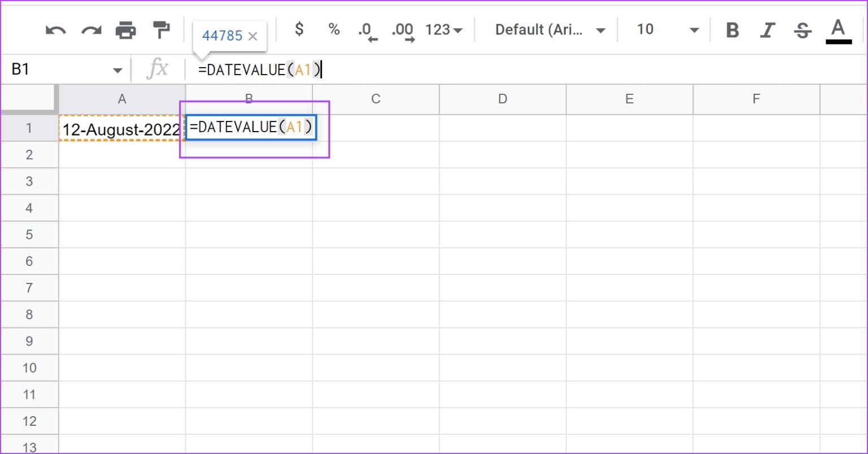Format selection as percent
This screenshot has height=454, width=868.
click(333, 30)
